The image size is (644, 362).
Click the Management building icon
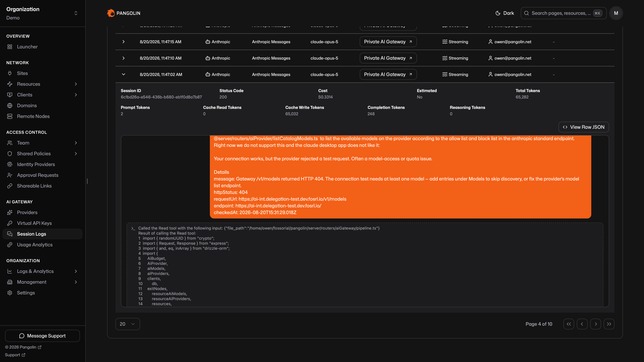click(10, 282)
